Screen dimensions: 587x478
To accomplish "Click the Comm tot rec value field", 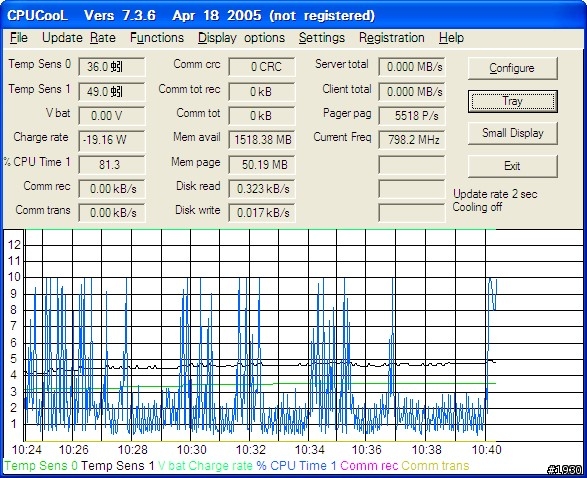I will point(262,91).
